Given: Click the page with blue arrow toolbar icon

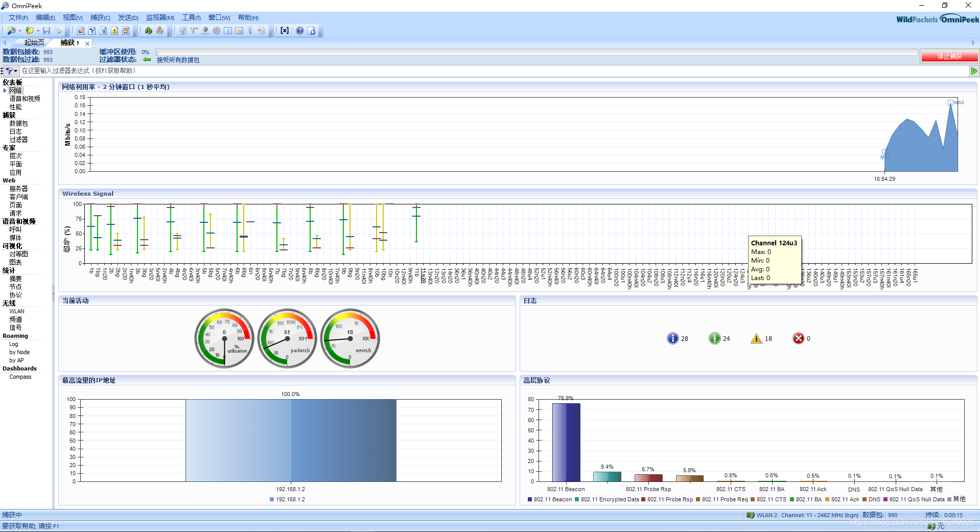Looking at the screenshot, I should tap(311, 31).
